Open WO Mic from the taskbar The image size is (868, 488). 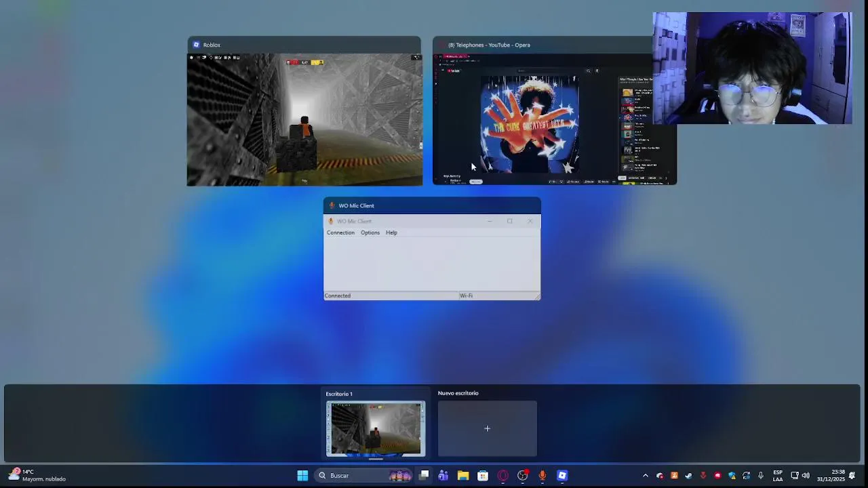542,476
